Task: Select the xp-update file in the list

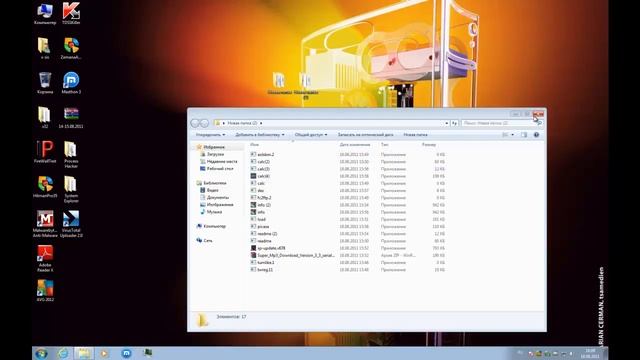Action: pyautogui.click(x=268, y=248)
